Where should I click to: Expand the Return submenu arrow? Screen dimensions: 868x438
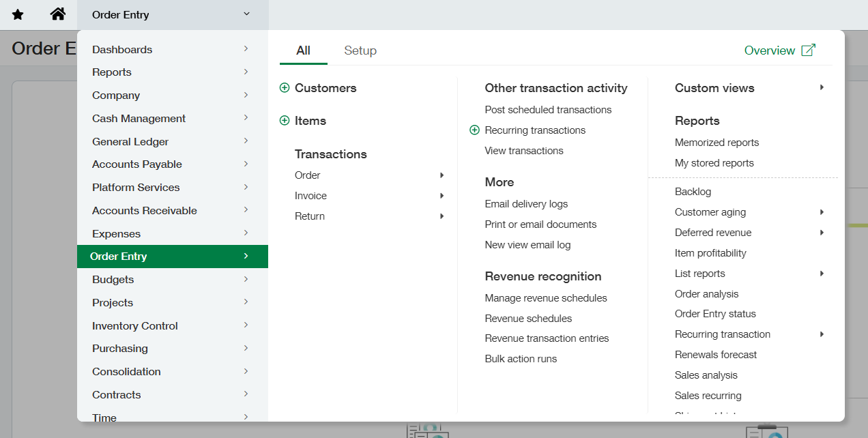(442, 216)
